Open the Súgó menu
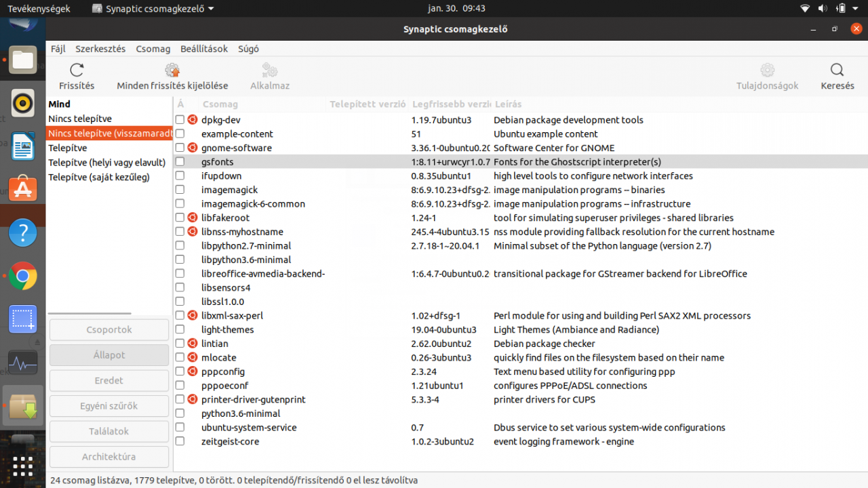Screen dimensions: 868x488 (x=248, y=49)
